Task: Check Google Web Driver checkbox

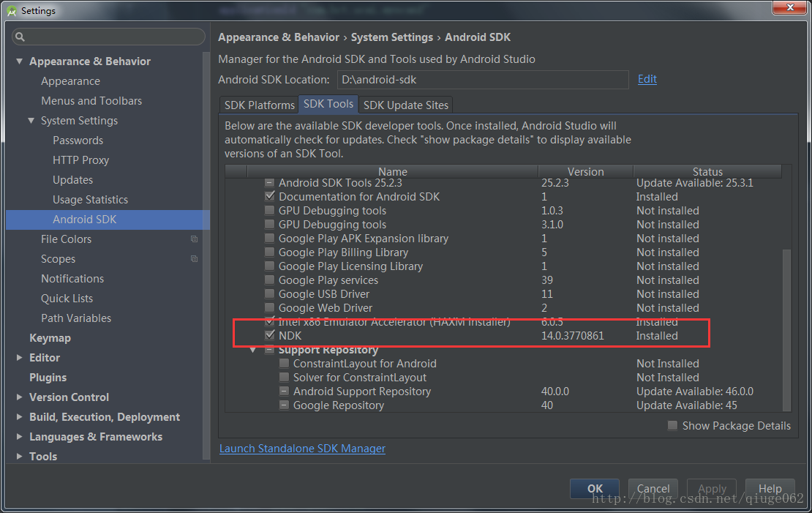Action: 270,308
